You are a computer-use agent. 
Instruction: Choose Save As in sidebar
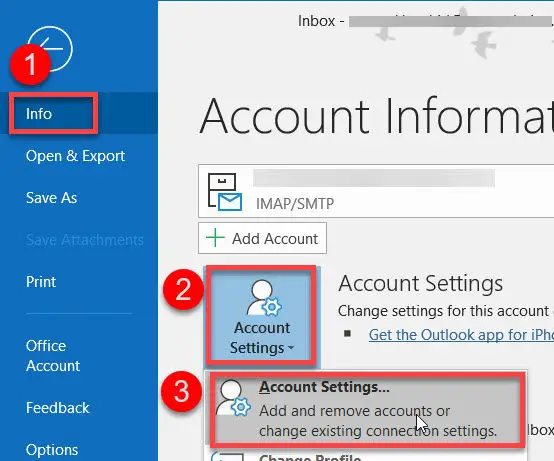coord(52,198)
